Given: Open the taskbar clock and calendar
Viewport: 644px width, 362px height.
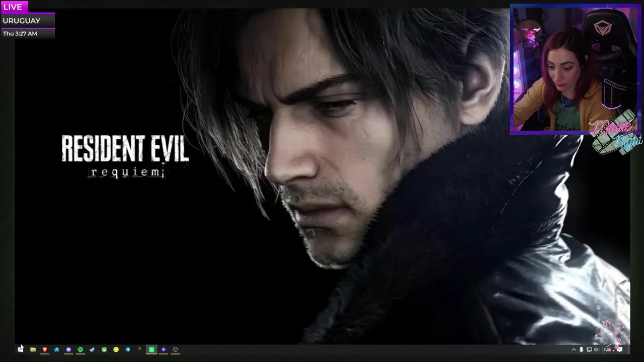Looking at the screenshot, I should pyautogui.click(x=607, y=349).
